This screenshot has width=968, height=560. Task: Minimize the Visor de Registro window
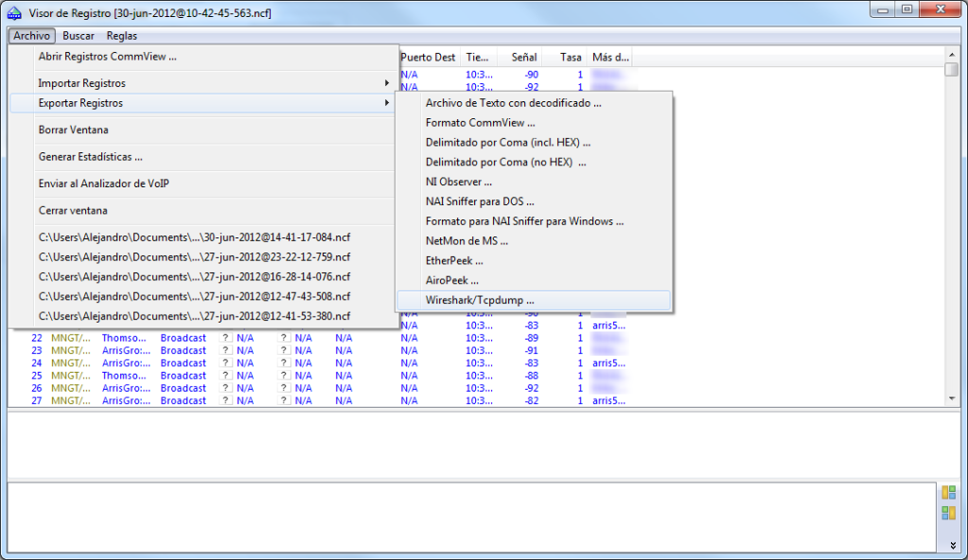883,9
